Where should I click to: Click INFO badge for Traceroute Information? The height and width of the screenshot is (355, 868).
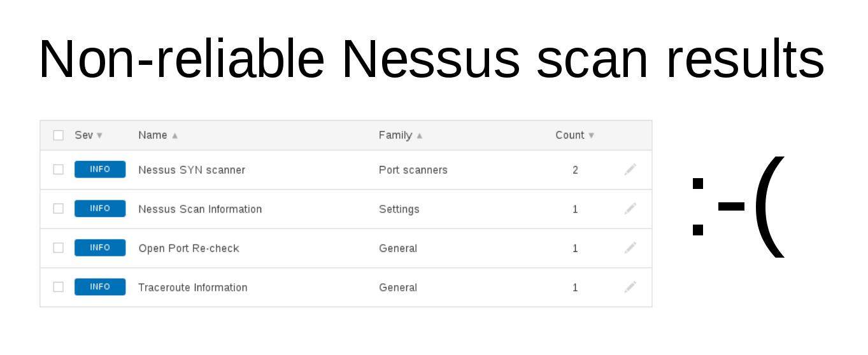coord(100,287)
